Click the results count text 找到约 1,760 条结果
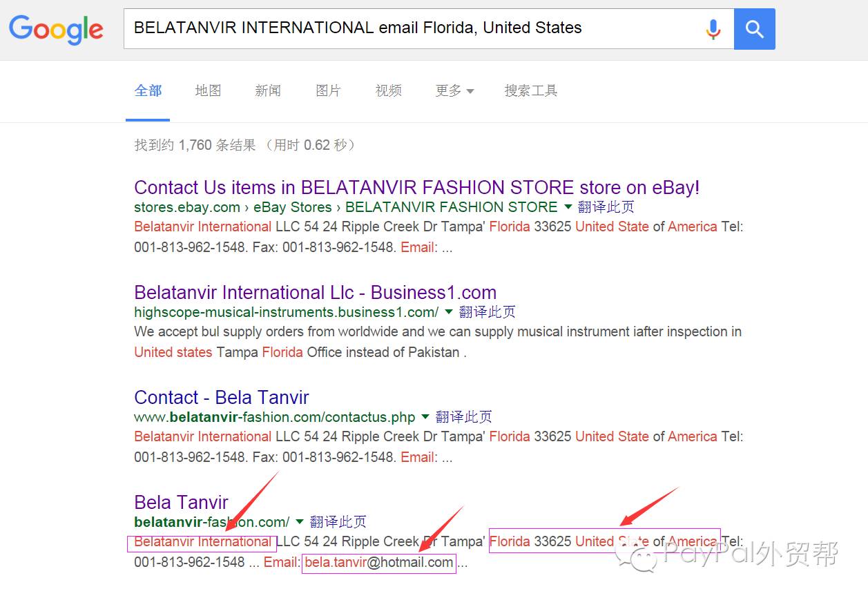Screen dimensions: 868x598 click(195, 145)
